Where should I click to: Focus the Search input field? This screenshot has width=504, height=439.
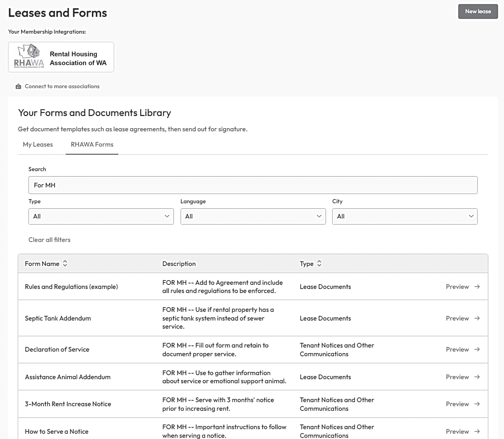coord(253,185)
